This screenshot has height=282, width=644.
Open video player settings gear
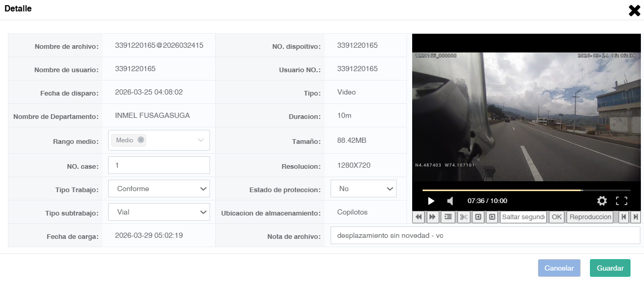point(602,200)
